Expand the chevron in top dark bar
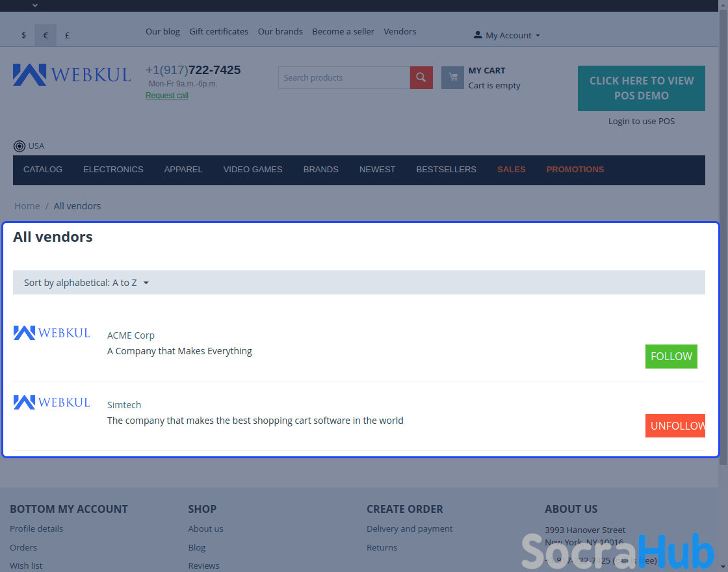 tap(35, 6)
